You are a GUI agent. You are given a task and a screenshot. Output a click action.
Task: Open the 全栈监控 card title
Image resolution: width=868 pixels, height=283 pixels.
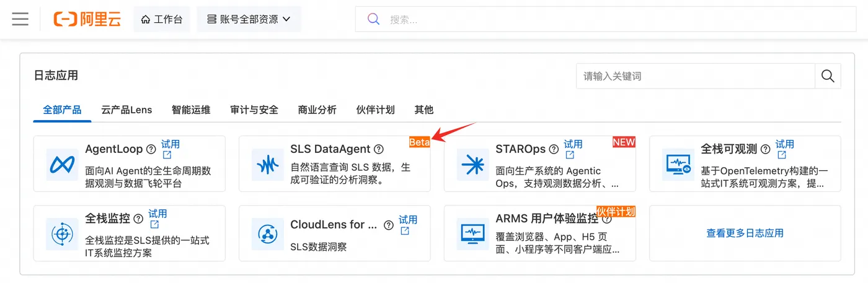click(x=108, y=219)
